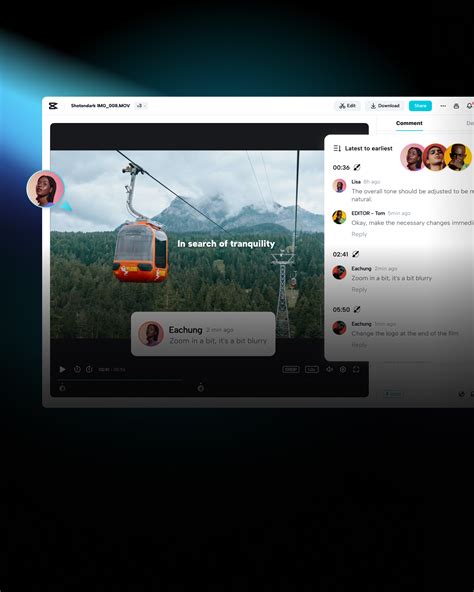Toggle the video mute speaker icon
The height and width of the screenshot is (592, 474).
tap(329, 369)
